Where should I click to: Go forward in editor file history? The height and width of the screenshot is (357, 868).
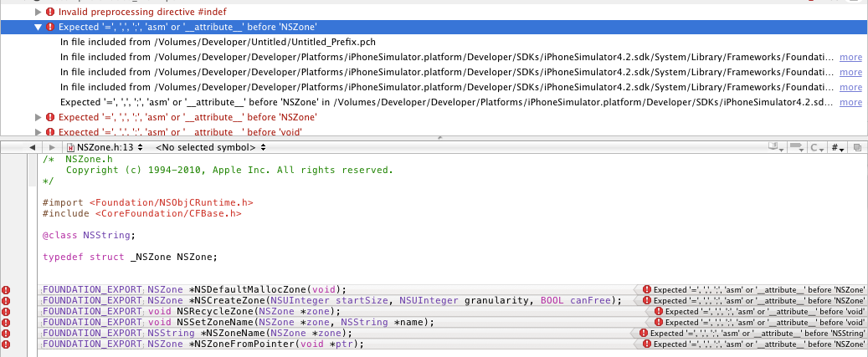(x=52, y=147)
